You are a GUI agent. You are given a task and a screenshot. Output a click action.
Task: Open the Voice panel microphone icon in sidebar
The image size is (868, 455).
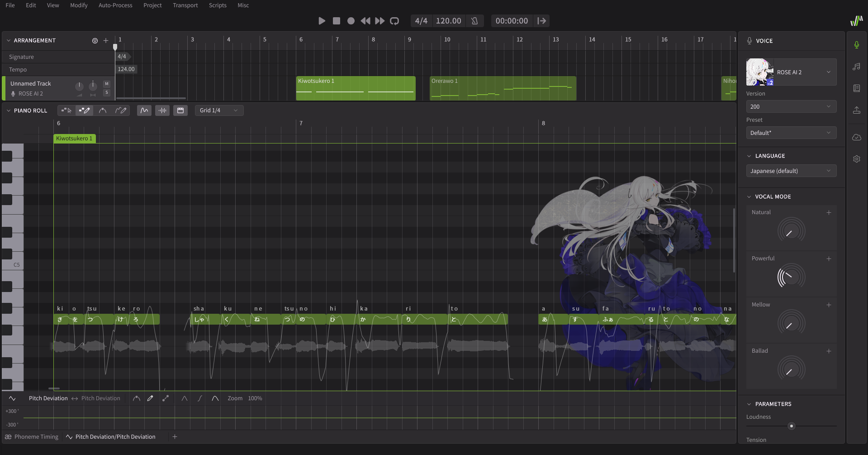[x=857, y=45]
